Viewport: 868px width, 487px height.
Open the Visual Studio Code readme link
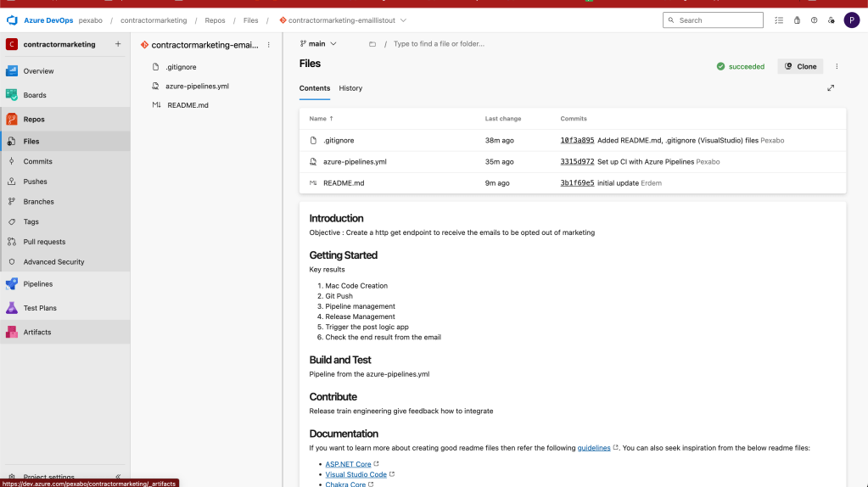click(356, 474)
